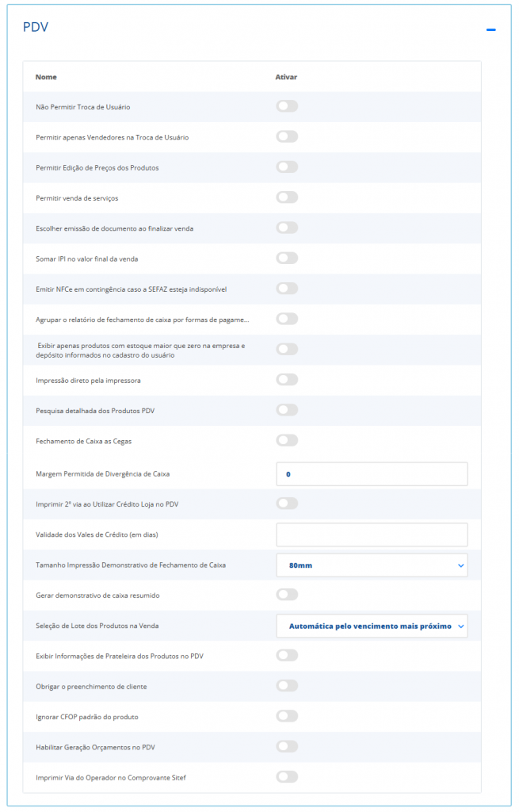Open the 80mm print size dropdown
This screenshot has width=519, height=812.
pyautogui.click(x=372, y=565)
